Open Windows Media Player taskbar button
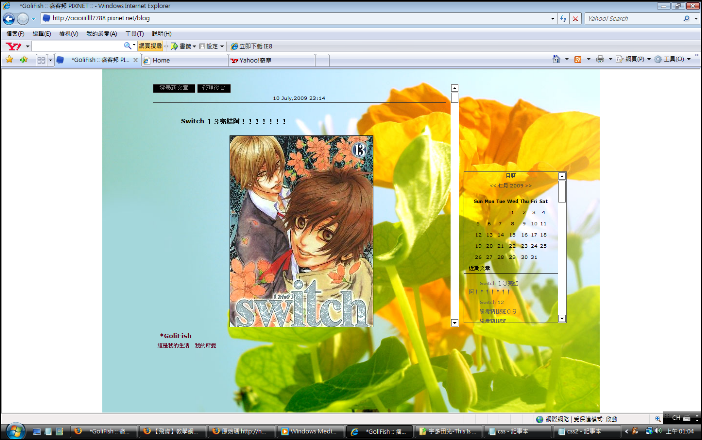 pos(310,431)
